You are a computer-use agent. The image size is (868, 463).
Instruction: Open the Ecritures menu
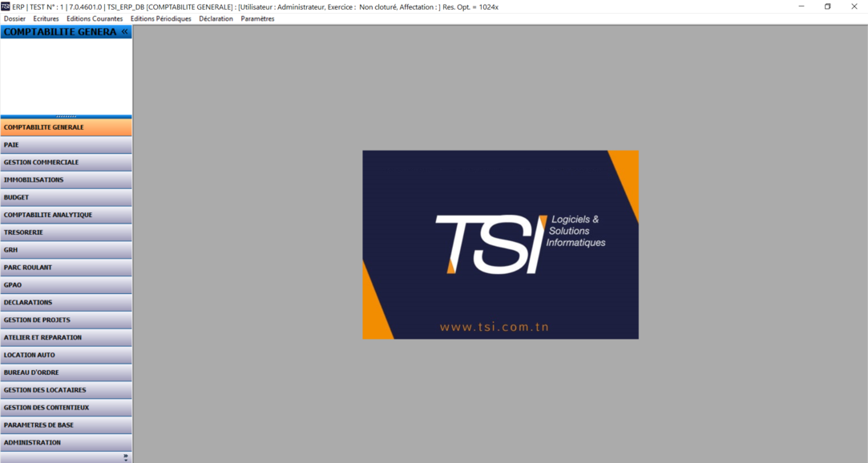pyautogui.click(x=46, y=18)
